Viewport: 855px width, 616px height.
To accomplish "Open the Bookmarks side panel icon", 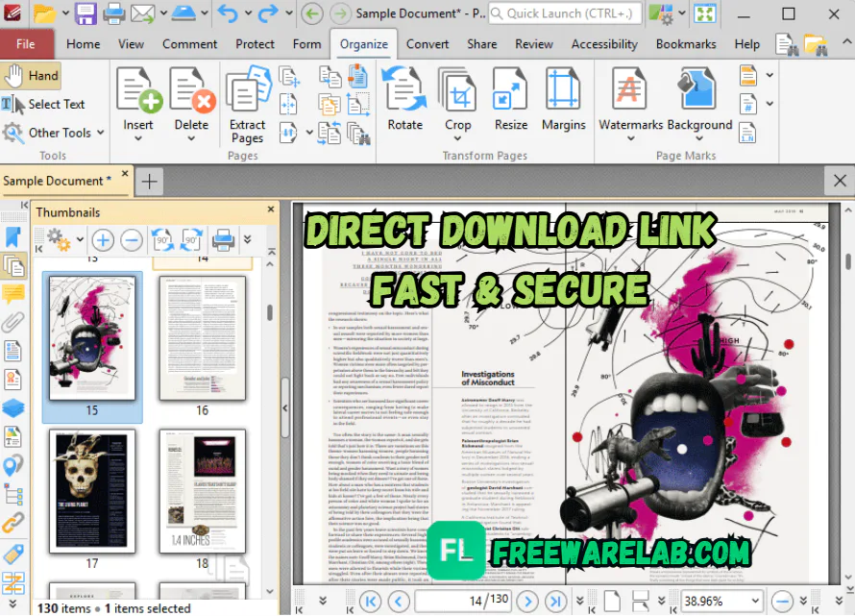I will coord(13,238).
